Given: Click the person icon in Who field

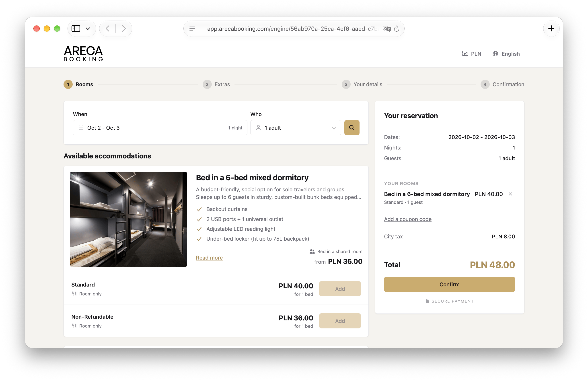Looking at the screenshot, I should tap(258, 128).
